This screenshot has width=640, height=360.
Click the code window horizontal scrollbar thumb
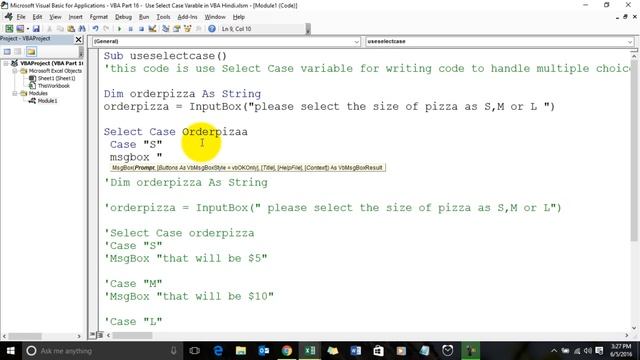(x=132, y=335)
